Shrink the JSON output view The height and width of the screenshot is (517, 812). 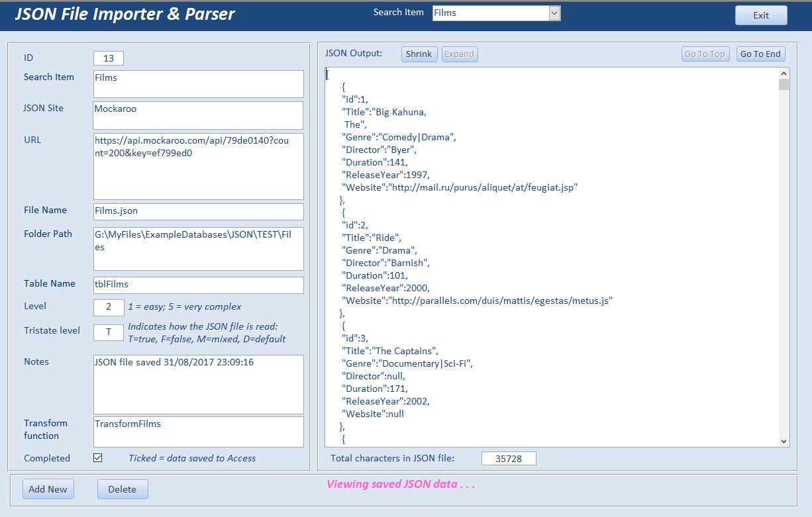click(x=419, y=54)
